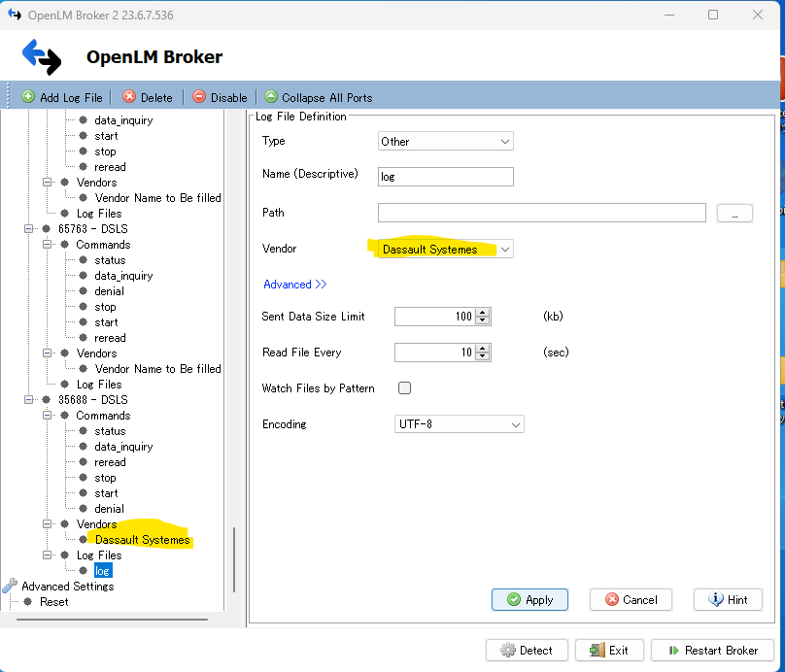
Task: Click the Advanced Settings wrench icon
Action: tap(10, 586)
